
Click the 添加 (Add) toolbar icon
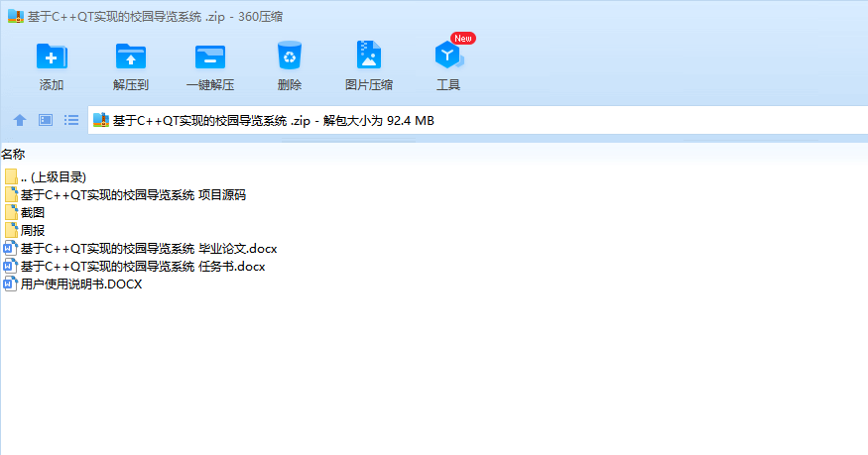click(52, 57)
